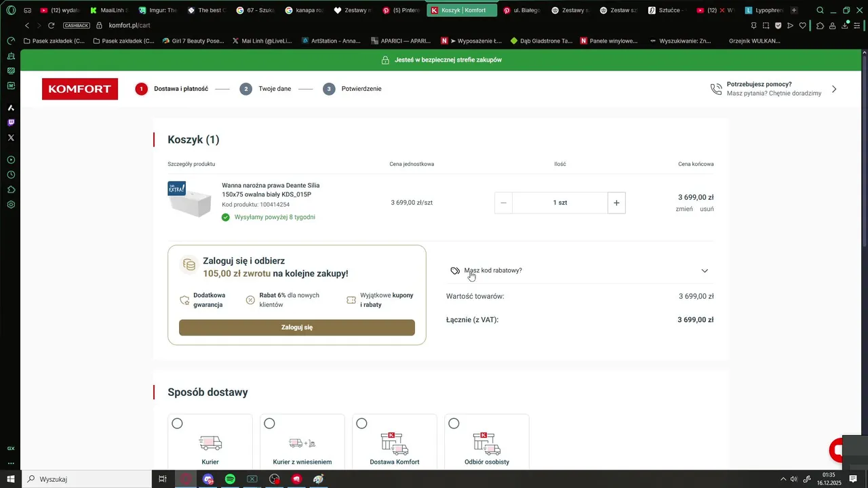The height and width of the screenshot is (488, 868).
Task: Click the browser forward arrow
Action: [39, 25]
